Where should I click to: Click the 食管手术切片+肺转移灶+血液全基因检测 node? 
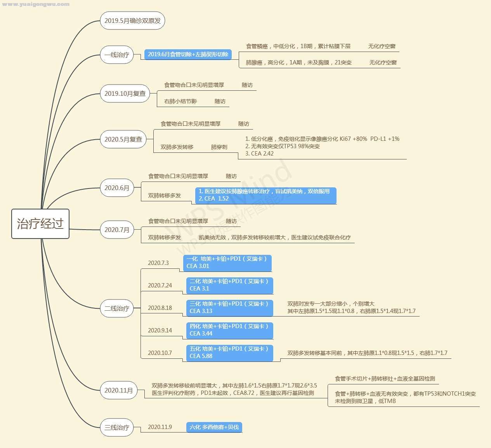coord(385,379)
